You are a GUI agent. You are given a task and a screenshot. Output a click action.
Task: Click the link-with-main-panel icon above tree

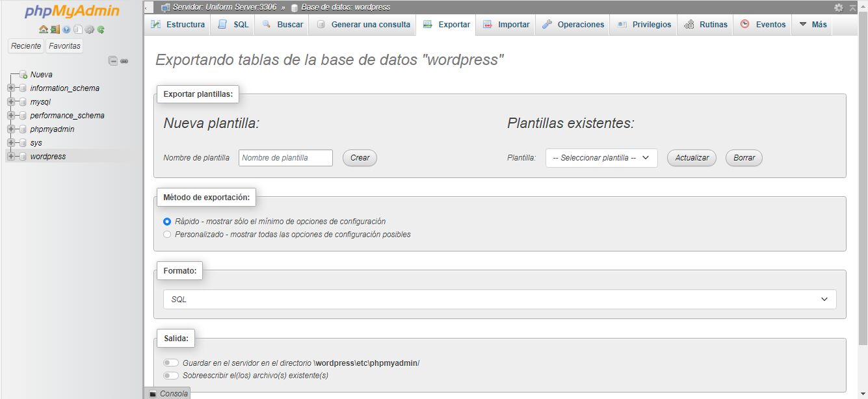124,60
